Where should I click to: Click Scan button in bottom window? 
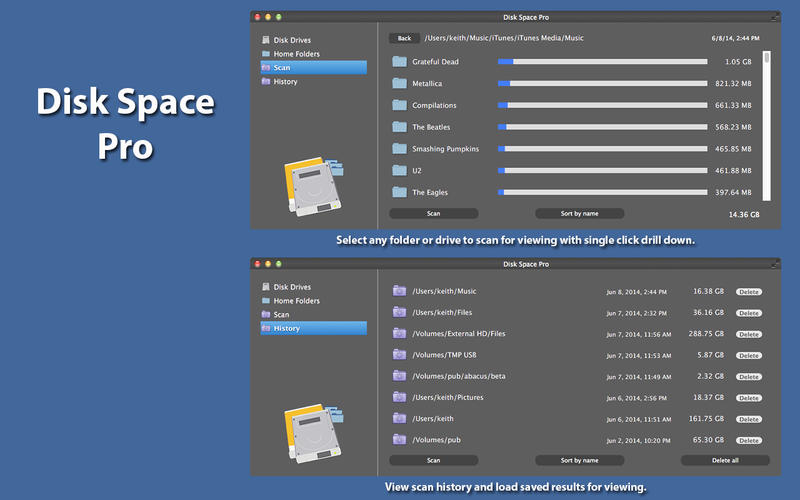(x=434, y=460)
